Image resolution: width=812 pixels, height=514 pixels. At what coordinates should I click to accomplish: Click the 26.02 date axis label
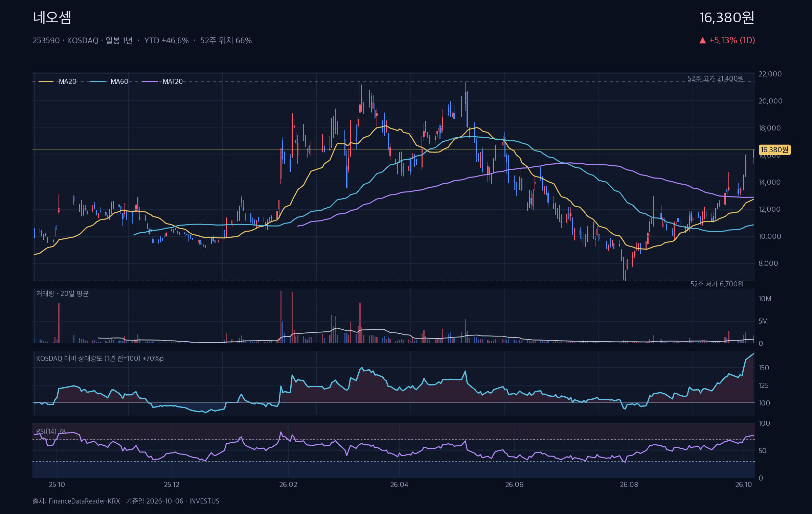point(288,485)
